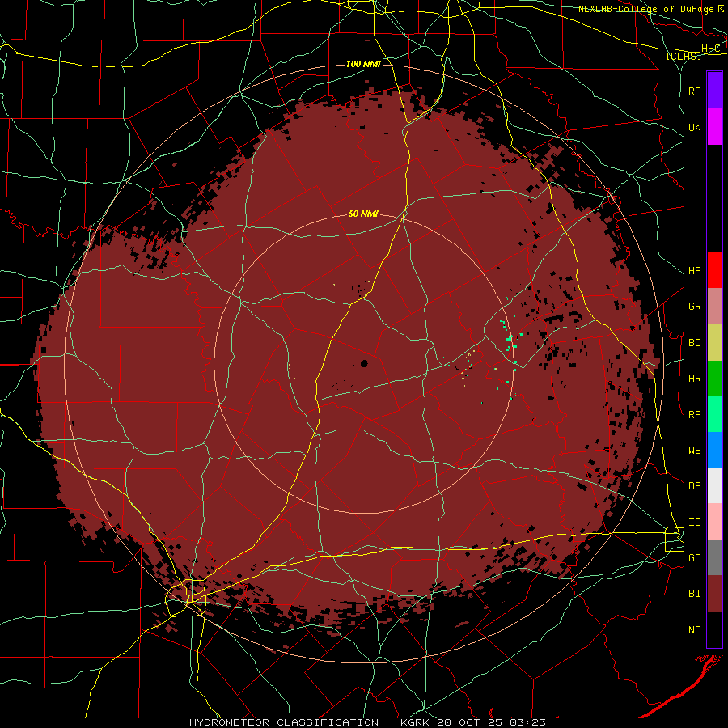Click the BD legend label
The width and height of the screenshot is (728, 728).
[x=695, y=343]
